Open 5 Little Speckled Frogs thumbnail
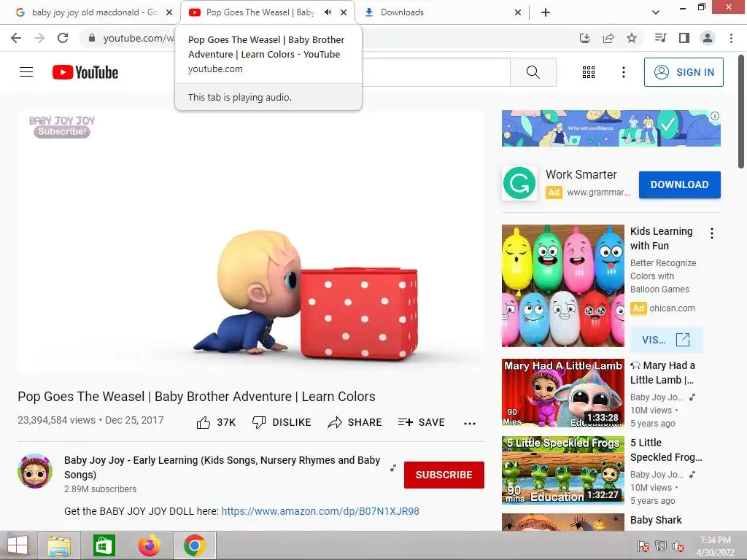The image size is (747, 560). 562,470
